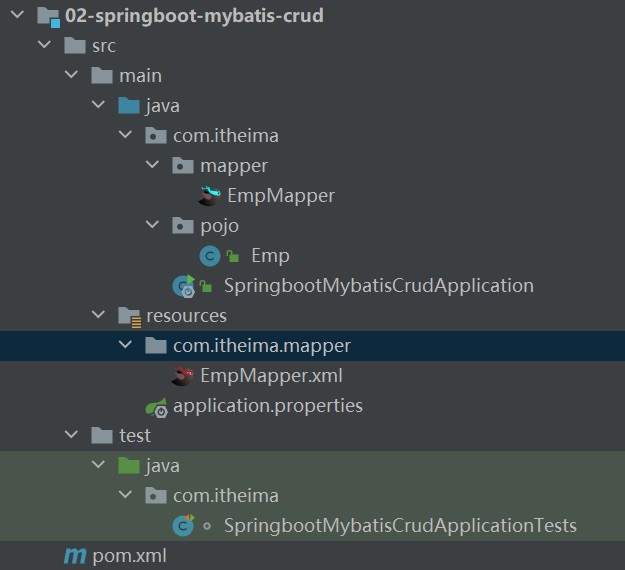Screen dimensions: 625x570
Task: Select the Emp class file
Action: 270,256
